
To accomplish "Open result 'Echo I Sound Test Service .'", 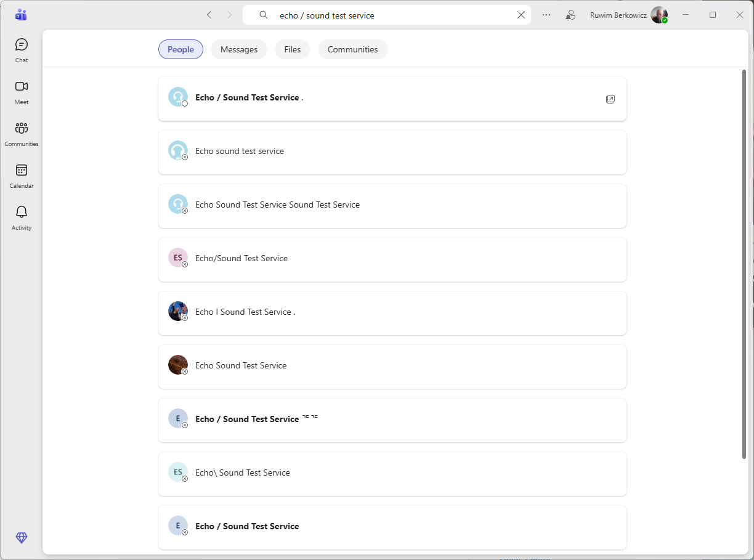I will 392,313.
